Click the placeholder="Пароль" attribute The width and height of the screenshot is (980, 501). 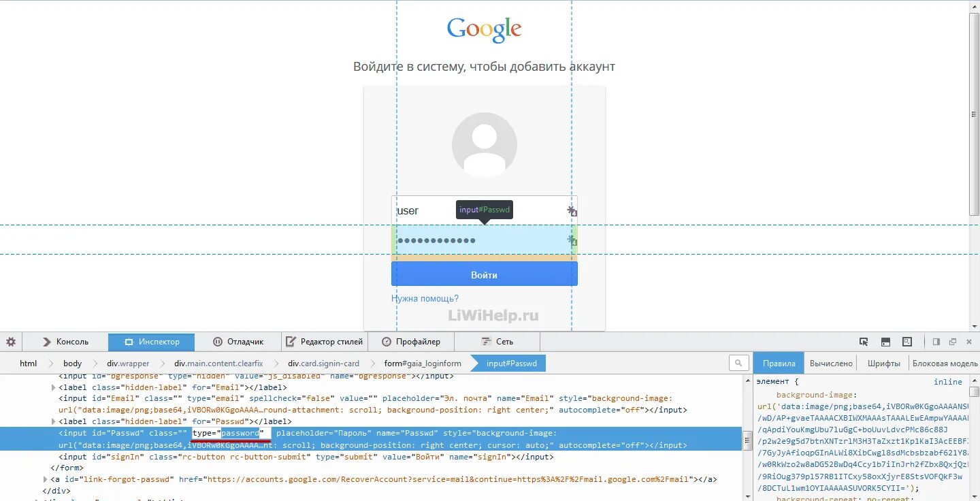[324, 434]
